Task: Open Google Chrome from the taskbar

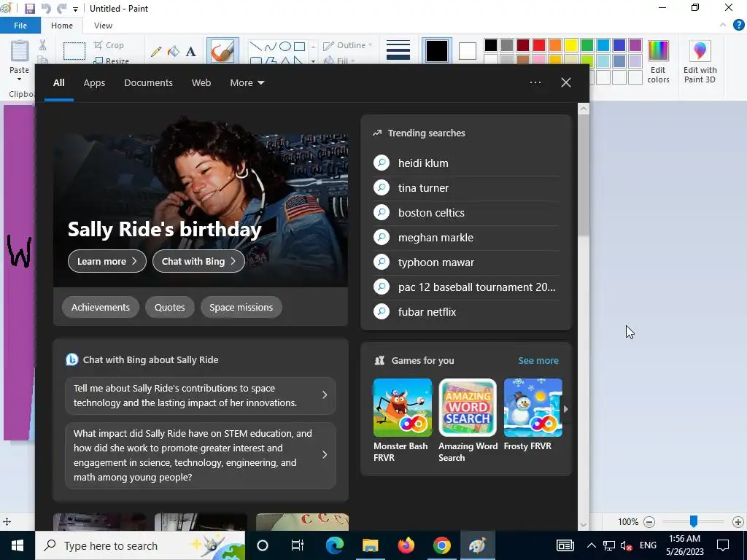Action: (441, 545)
